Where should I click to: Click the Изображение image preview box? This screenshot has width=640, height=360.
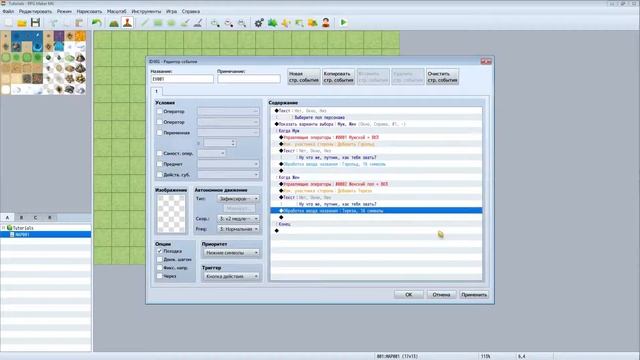pos(171,214)
